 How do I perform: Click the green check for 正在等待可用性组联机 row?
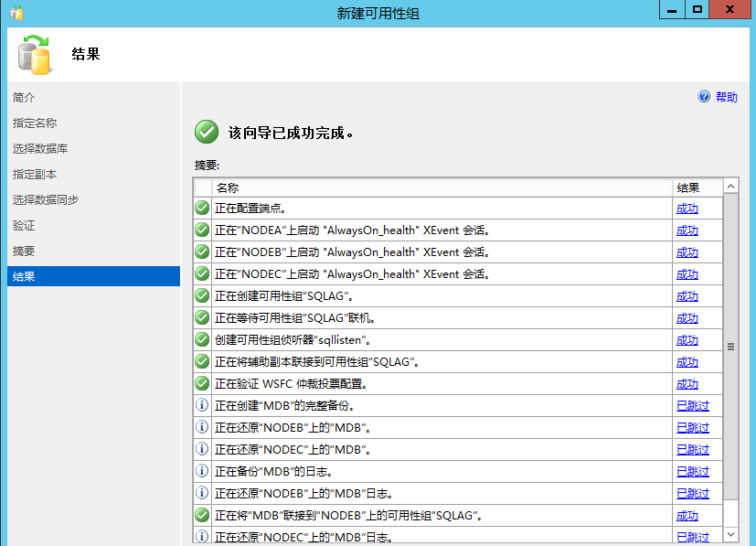[x=202, y=318]
